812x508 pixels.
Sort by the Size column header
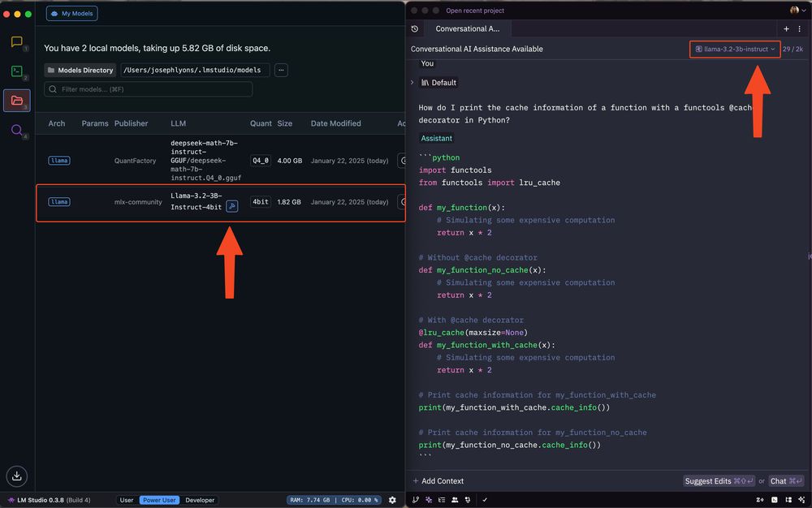click(285, 123)
